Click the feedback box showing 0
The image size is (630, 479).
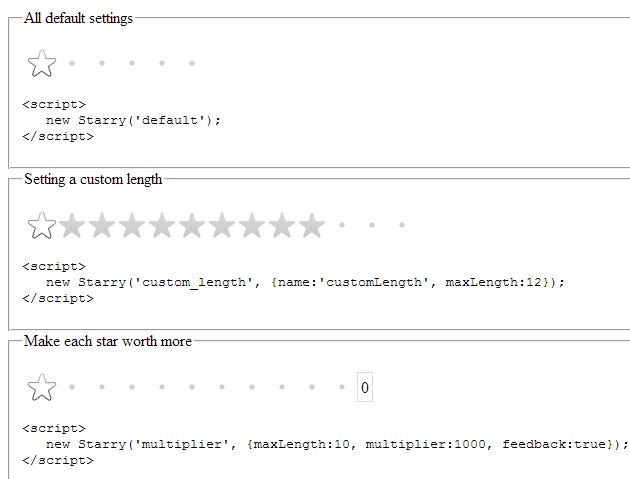point(365,388)
